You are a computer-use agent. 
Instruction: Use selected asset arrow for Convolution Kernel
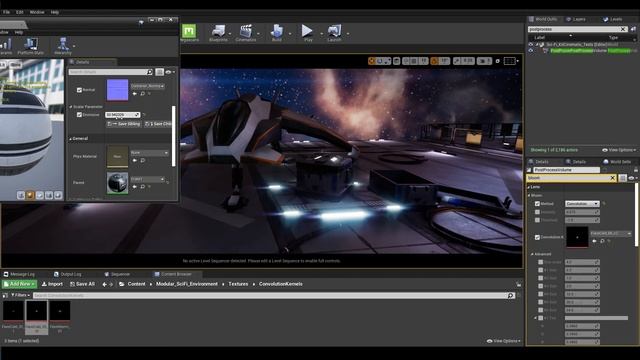594,241
